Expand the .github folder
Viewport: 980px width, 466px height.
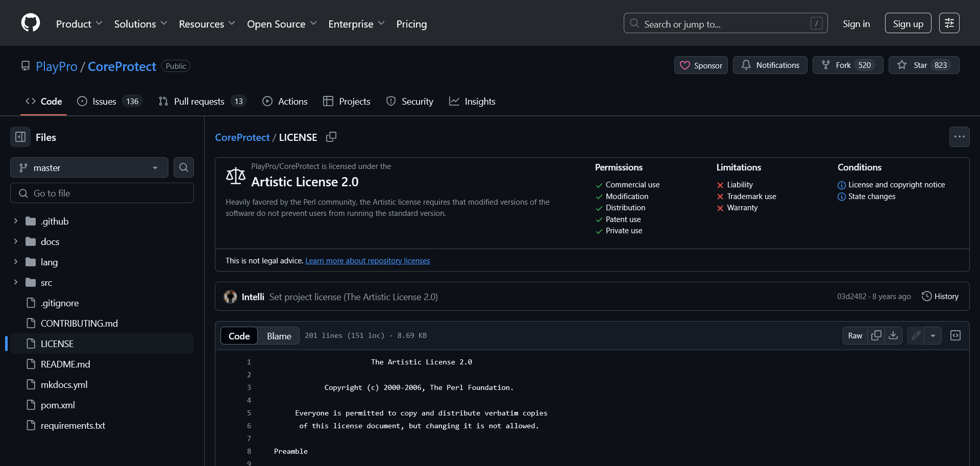coord(16,221)
